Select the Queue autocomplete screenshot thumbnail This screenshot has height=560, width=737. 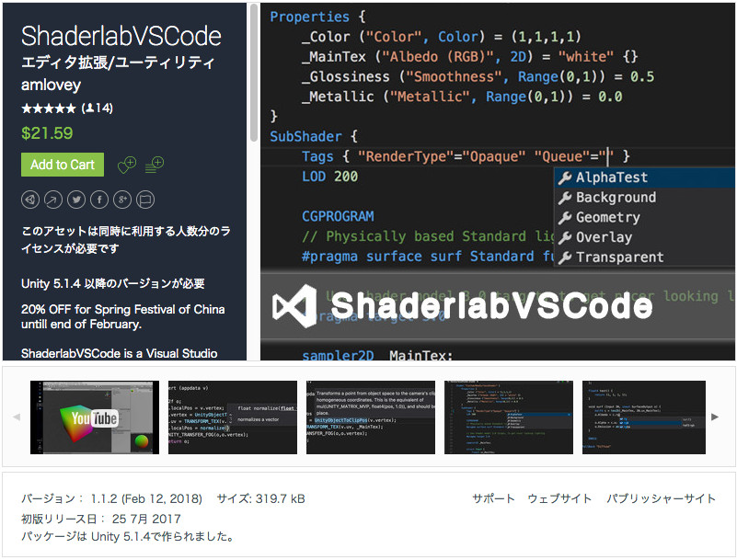509,417
